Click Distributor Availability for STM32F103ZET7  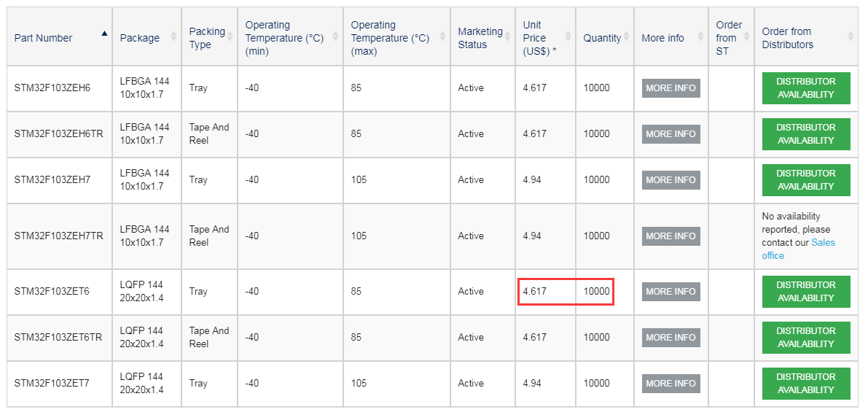[805, 384]
